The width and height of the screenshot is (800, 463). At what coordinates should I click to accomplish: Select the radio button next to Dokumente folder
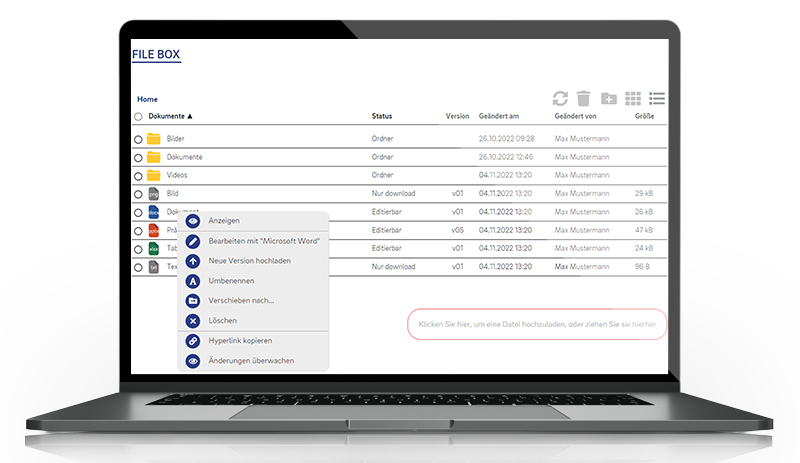tap(138, 158)
